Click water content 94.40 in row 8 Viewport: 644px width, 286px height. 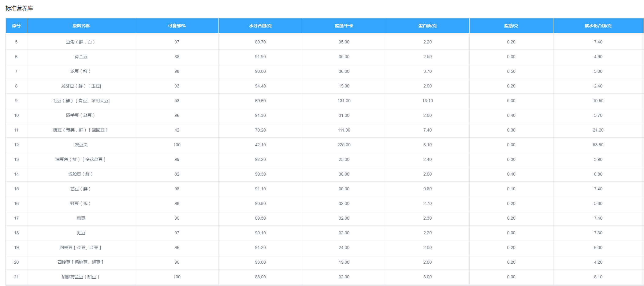pyautogui.click(x=260, y=86)
